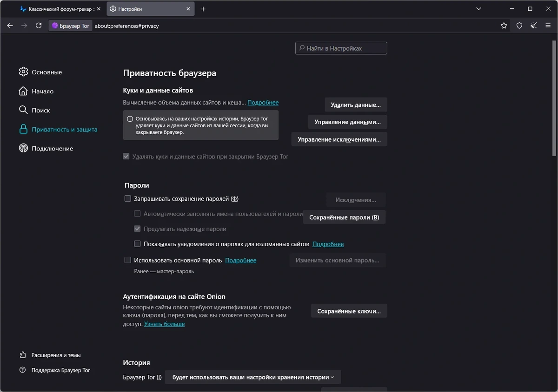Viewport: 558px width, 392px height.
Task: Click the Поиск magnifier icon in sidebar
Action: [x=23, y=110]
